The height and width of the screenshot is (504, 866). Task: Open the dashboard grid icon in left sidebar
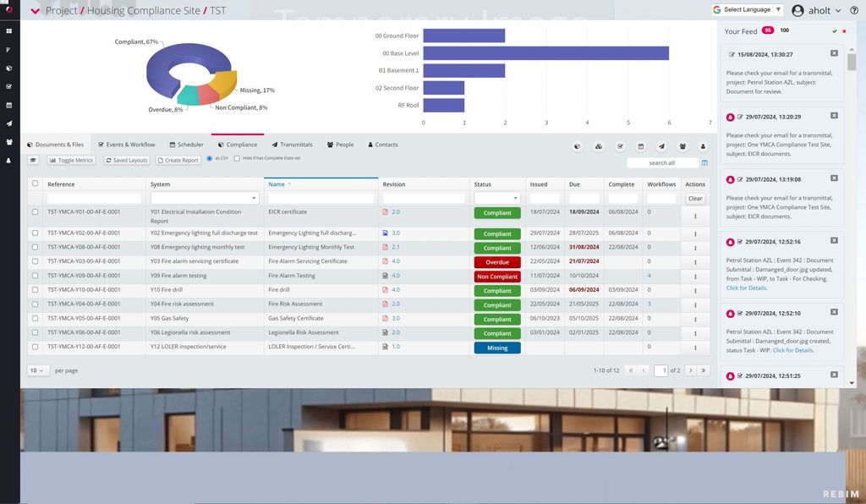coord(9,30)
